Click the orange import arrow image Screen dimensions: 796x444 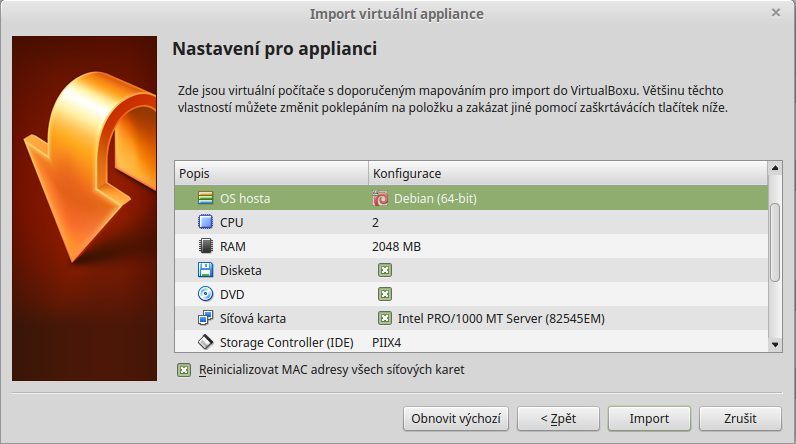[x=84, y=208]
